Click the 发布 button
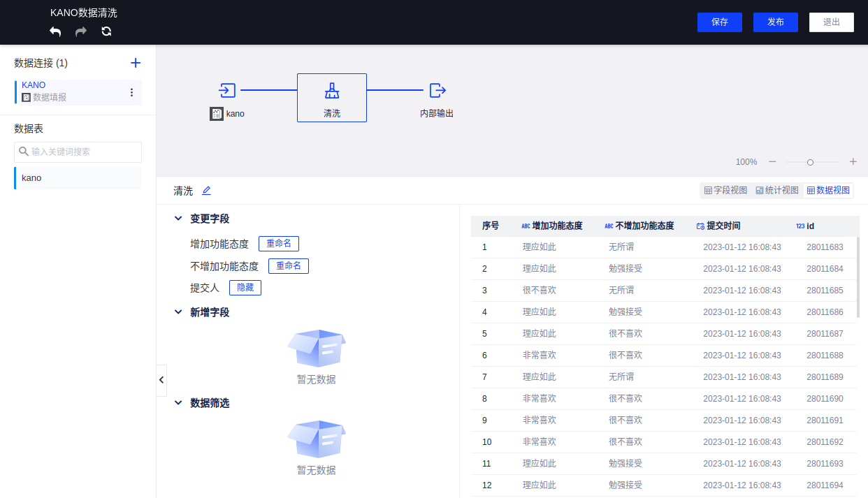Image resolution: width=868 pixels, height=498 pixels. coord(776,22)
